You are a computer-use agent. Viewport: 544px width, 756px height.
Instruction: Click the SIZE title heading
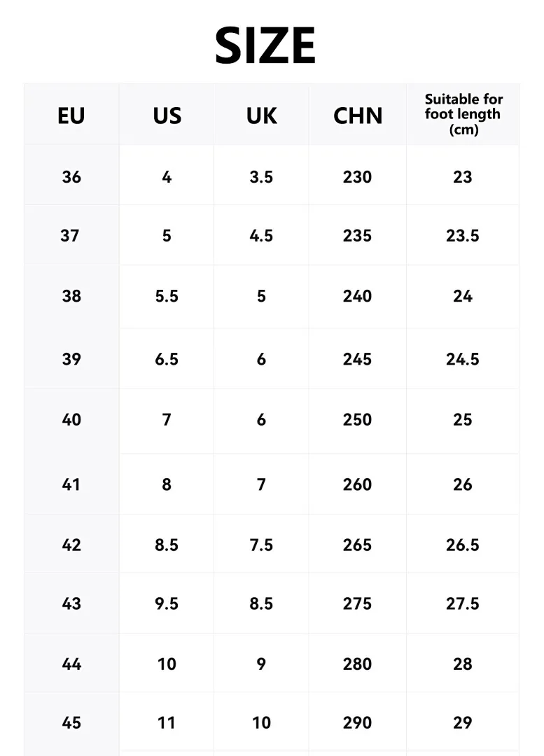coord(265,45)
